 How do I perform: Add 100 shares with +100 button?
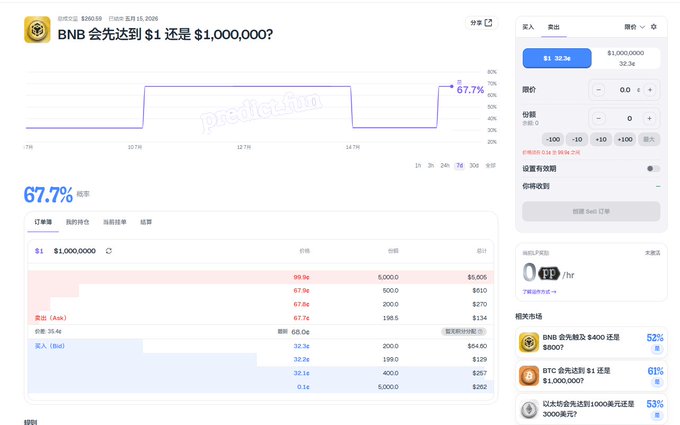tap(625, 139)
